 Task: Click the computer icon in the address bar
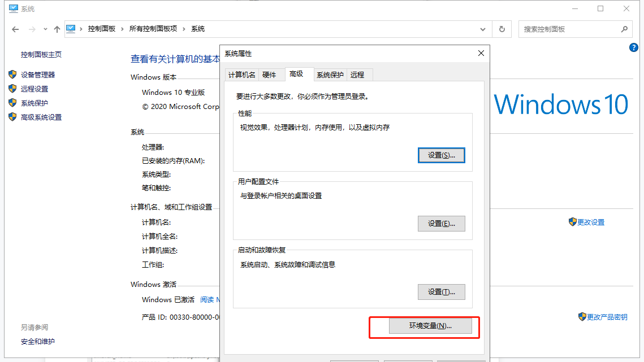point(71,29)
